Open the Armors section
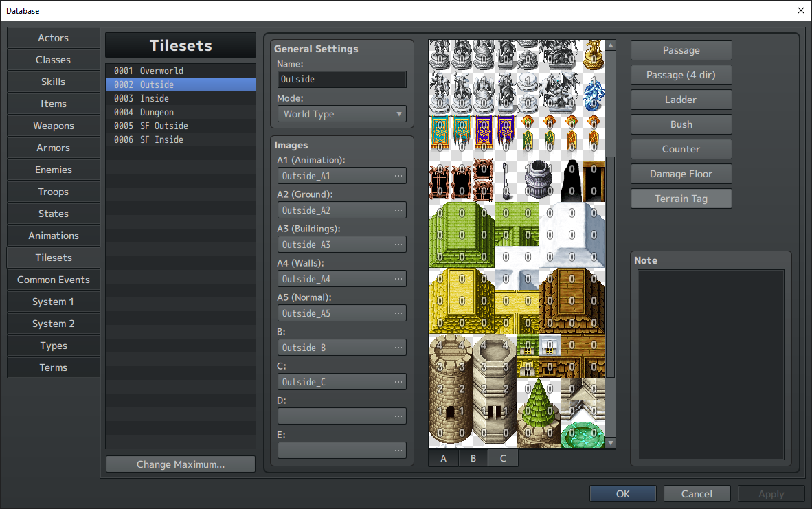 (x=54, y=148)
